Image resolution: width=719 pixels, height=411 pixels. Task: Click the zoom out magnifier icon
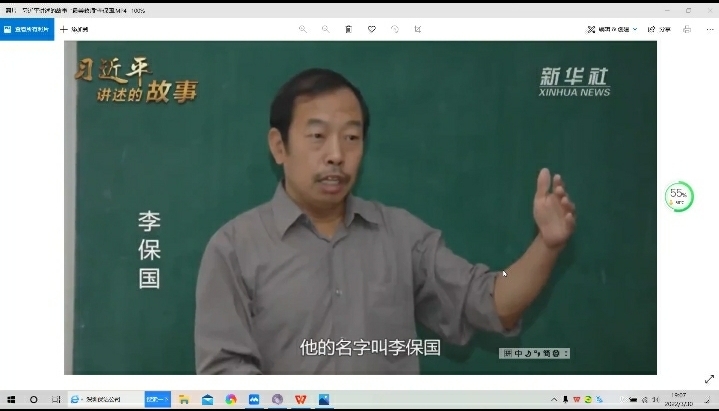tap(325, 29)
